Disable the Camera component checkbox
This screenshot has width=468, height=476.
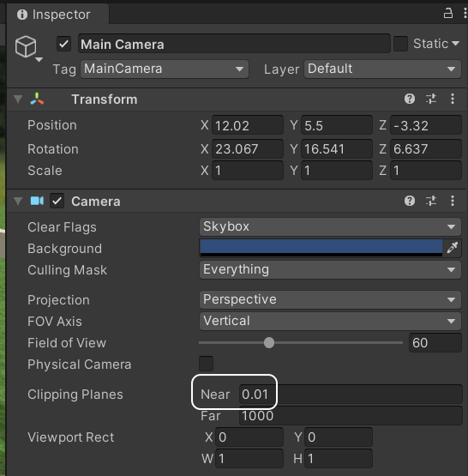point(57,201)
